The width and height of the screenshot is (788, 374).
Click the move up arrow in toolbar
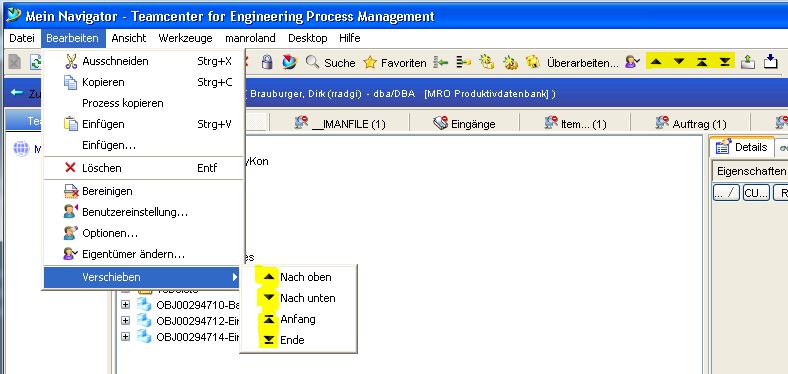656,61
